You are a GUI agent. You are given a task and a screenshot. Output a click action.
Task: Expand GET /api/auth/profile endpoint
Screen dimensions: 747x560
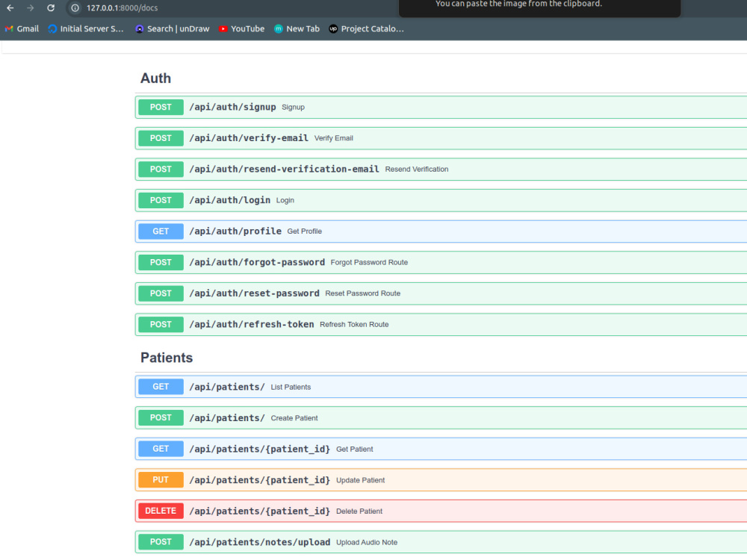(441, 231)
